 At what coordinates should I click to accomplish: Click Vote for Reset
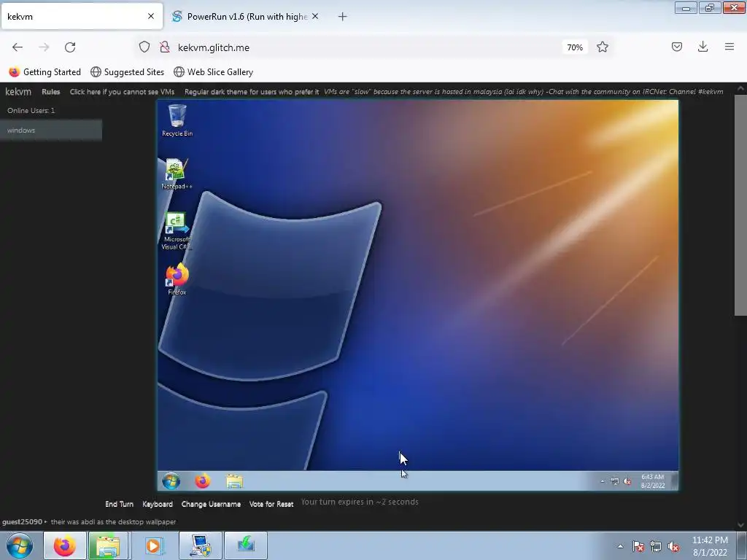[x=271, y=504]
